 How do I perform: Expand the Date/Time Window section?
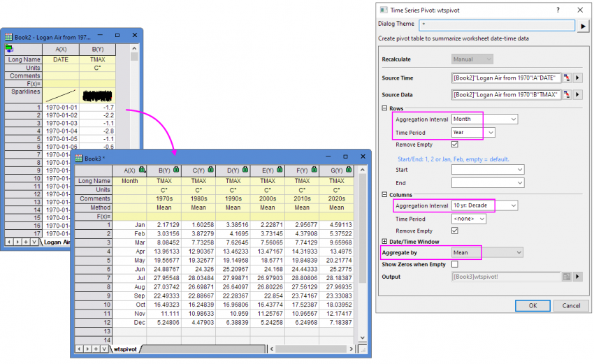pos(384,241)
